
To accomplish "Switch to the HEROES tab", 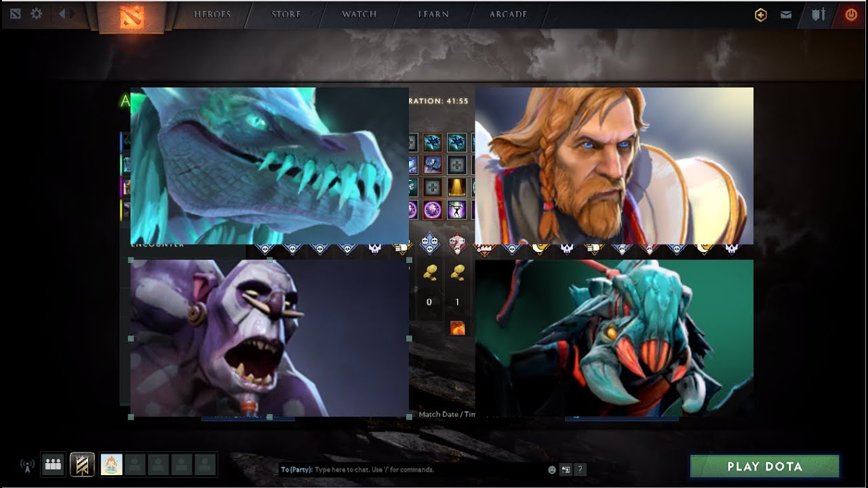I will click(212, 14).
